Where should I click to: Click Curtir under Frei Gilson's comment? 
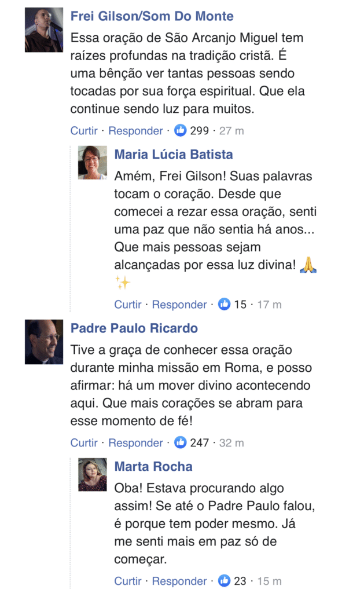(x=84, y=131)
